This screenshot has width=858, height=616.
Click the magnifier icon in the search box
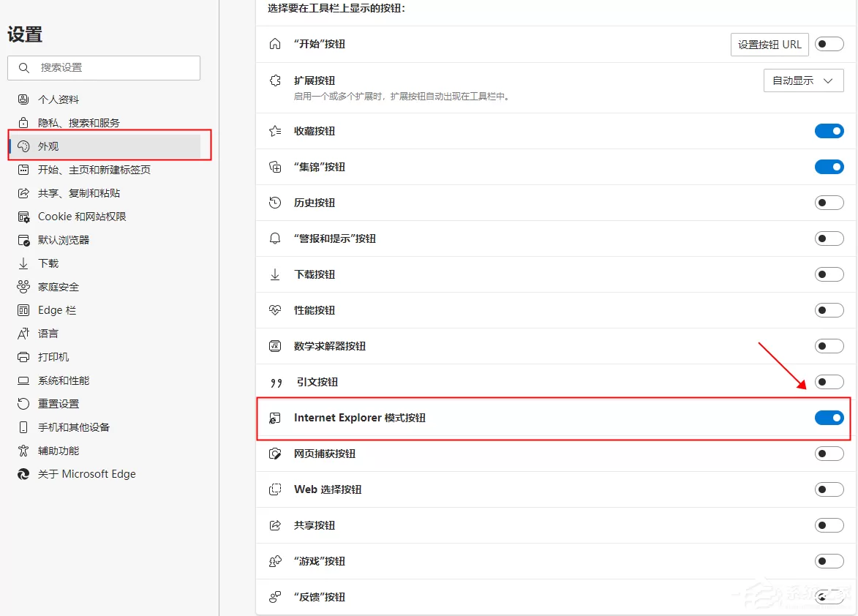(23, 68)
